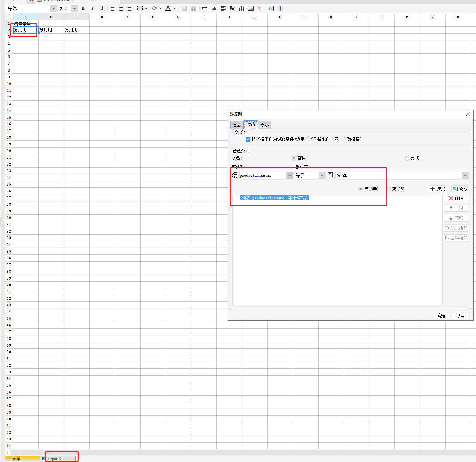Screen dimensions: 476x462
Task: Align cell text to the right
Action: pos(129,8)
